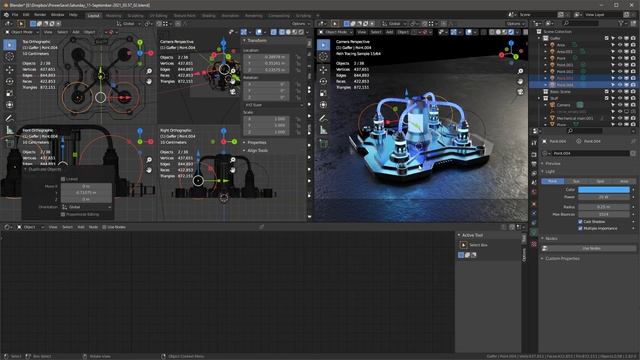Collapse the Transform panel
Image resolution: width=640 pixels, height=360 pixels.
tap(255, 40)
